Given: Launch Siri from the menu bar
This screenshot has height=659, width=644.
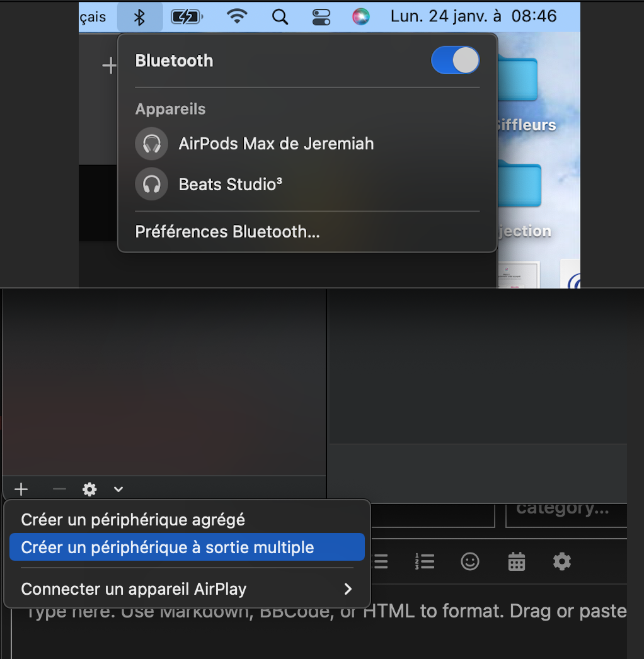Looking at the screenshot, I should tap(360, 17).
